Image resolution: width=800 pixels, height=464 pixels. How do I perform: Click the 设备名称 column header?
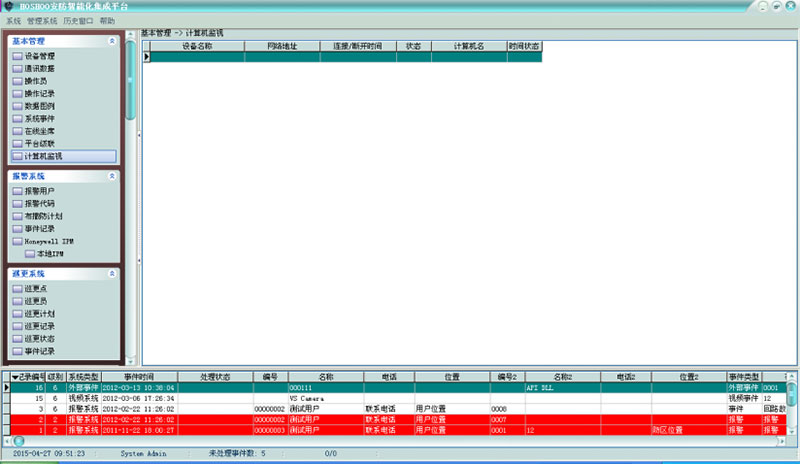coord(197,46)
